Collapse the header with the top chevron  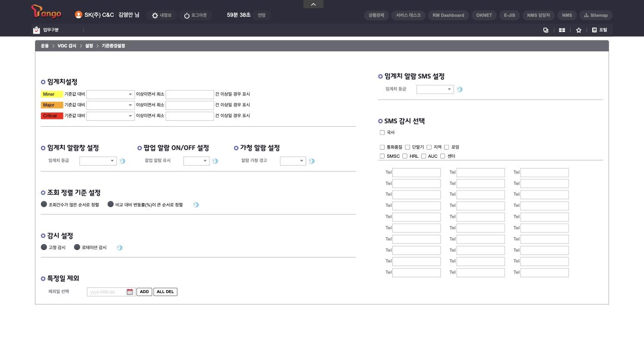click(x=313, y=4)
